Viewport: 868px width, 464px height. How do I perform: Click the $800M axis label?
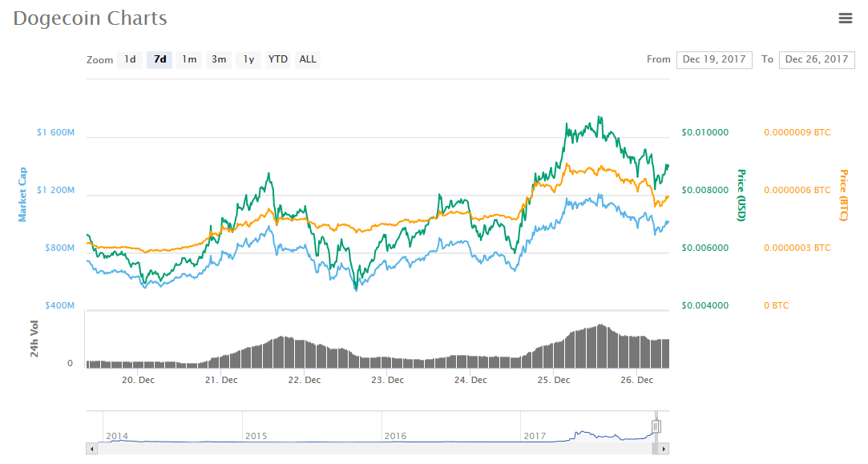point(60,248)
